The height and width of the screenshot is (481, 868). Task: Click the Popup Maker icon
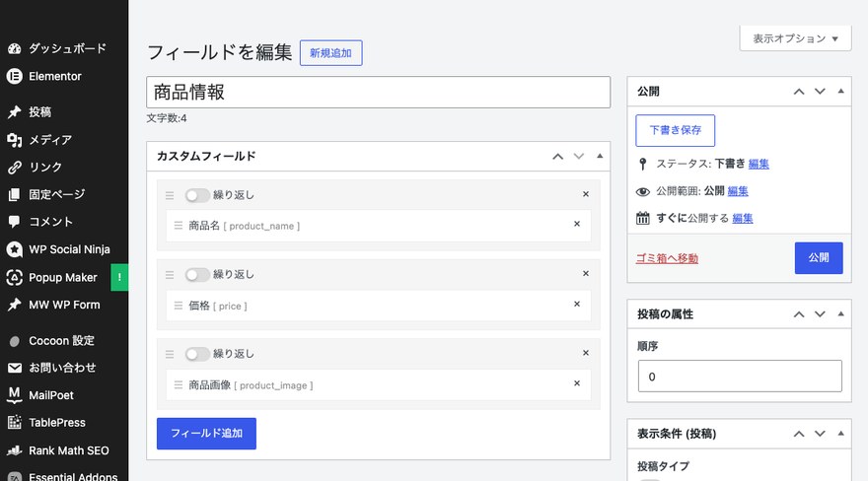pyautogui.click(x=15, y=277)
